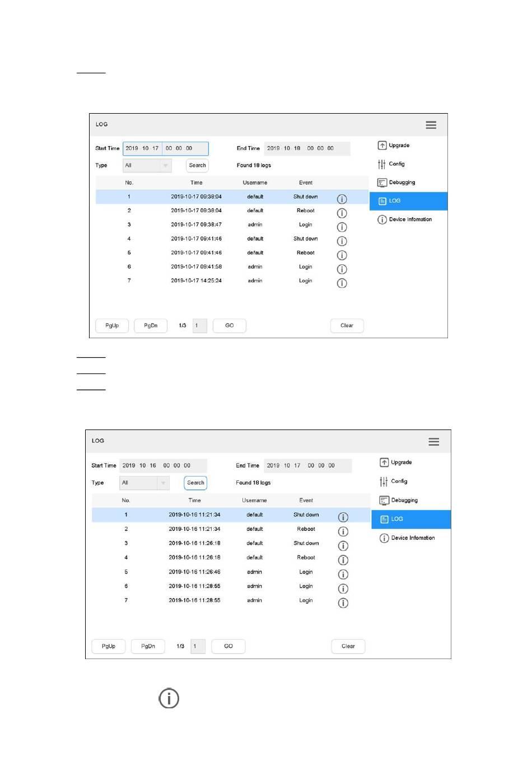
Task: Show details for 2019-10-17 09:41:58 Login entry
Action: point(342,269)
